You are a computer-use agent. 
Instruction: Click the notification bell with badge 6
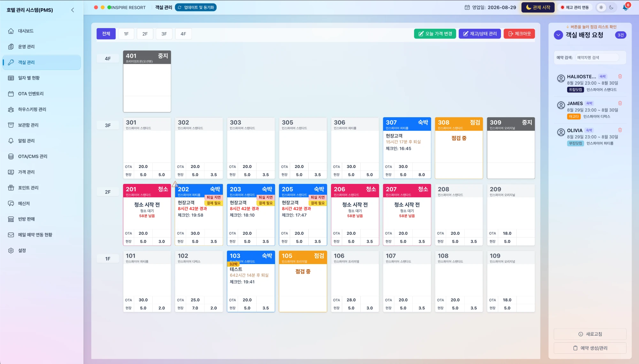[626, 7]
